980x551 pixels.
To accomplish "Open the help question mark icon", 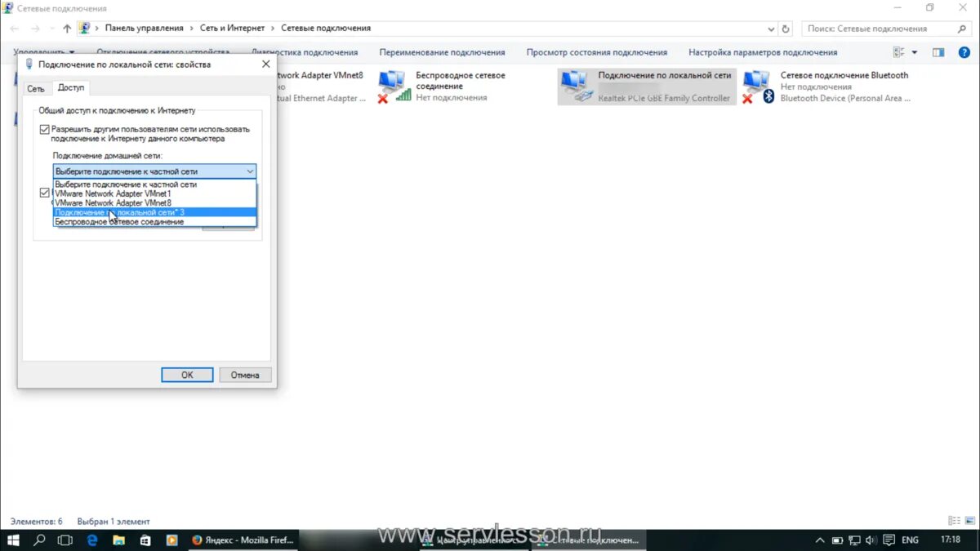I will (x=965, y=52).
